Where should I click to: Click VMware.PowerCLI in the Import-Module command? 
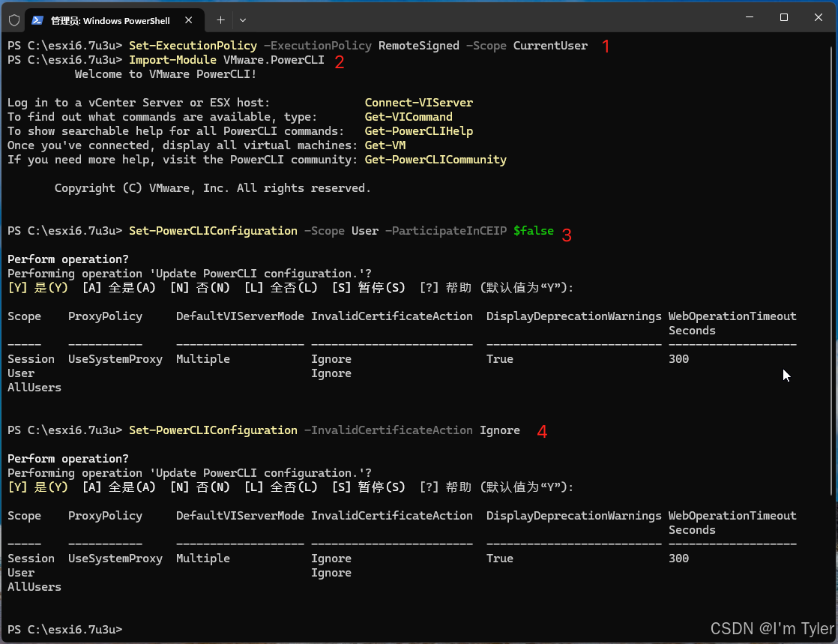coord(274,60)
